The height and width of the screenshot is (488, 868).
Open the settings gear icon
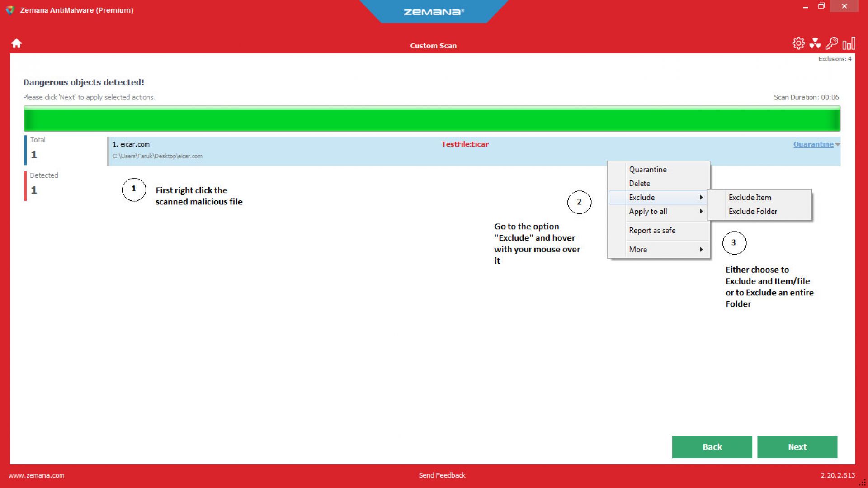pyautogui.click(x=798, y=43)
